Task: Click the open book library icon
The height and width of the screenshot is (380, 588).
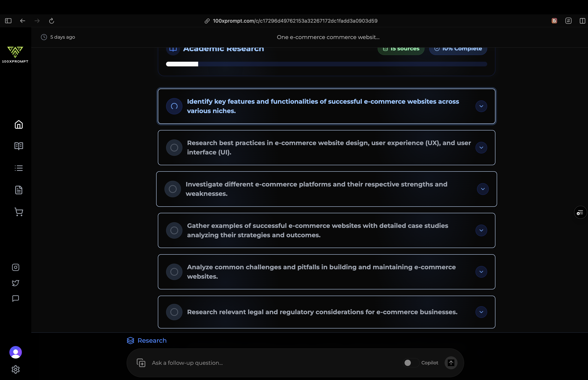Action: [x=19, y=146]
